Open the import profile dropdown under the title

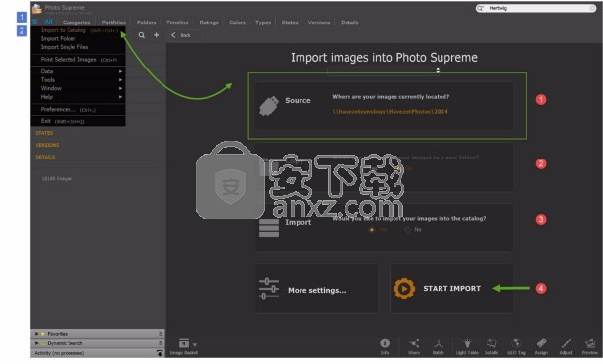(384, 70)
